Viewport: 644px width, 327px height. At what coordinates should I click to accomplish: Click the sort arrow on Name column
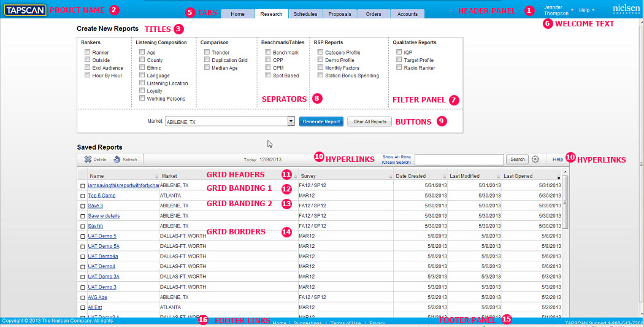(x=156, y=176)
